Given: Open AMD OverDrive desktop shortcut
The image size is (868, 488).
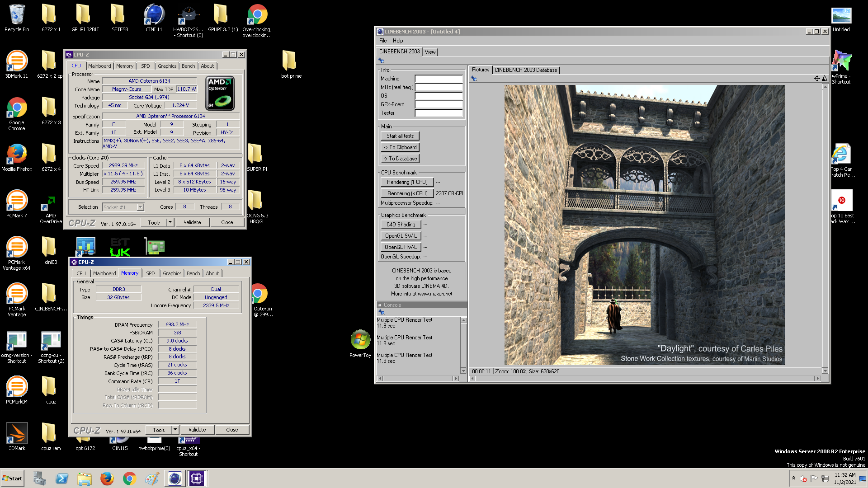Looking at the screenshot, I should [x=51, y=209].
